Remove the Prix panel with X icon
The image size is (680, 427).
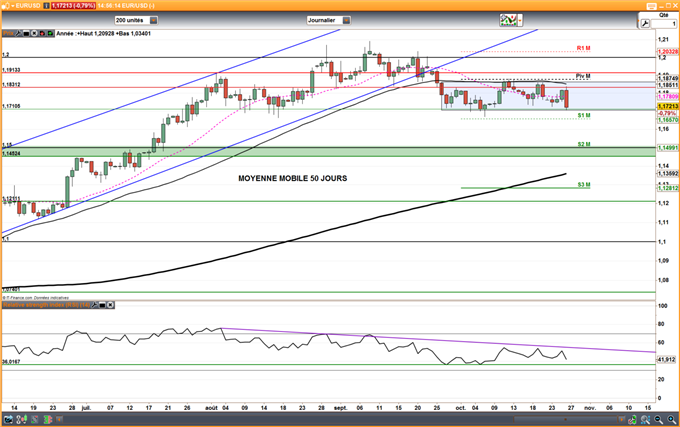tap(34, 33)
